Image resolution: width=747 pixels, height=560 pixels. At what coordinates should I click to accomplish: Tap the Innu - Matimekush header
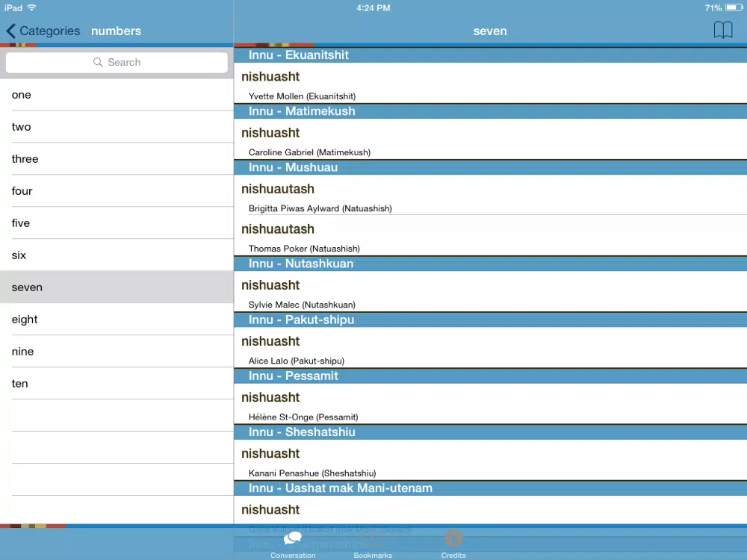(x=490, y=111)
